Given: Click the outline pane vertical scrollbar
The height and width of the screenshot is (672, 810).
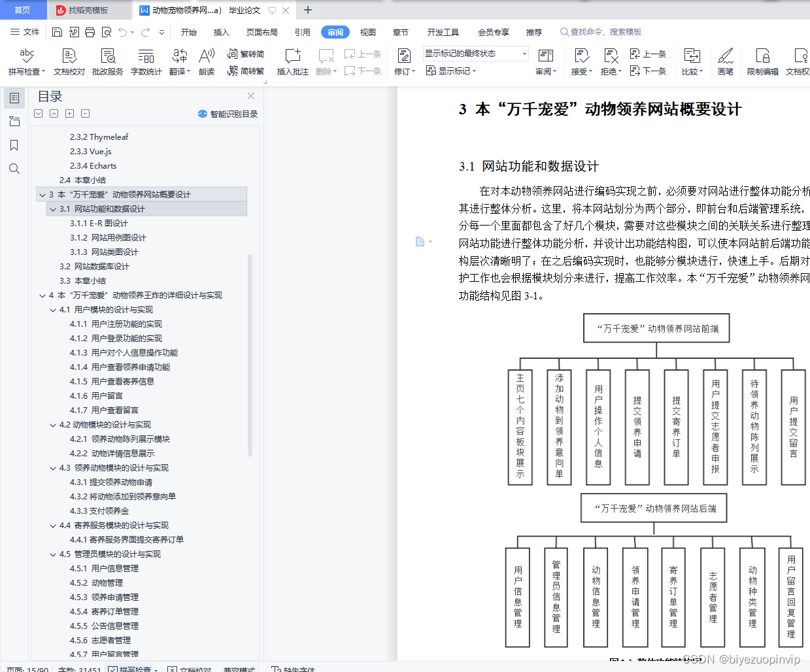Looking at the screenshot, I should tap(250, 355).
